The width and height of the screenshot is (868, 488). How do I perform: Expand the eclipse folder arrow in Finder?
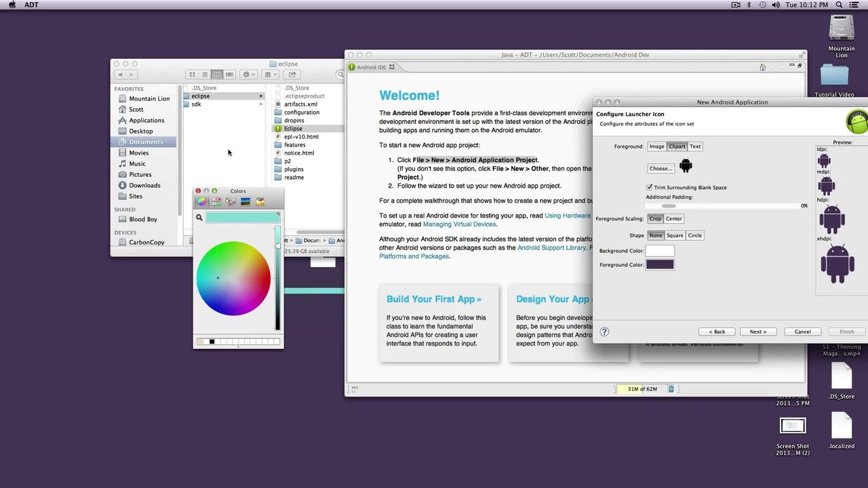261,96
